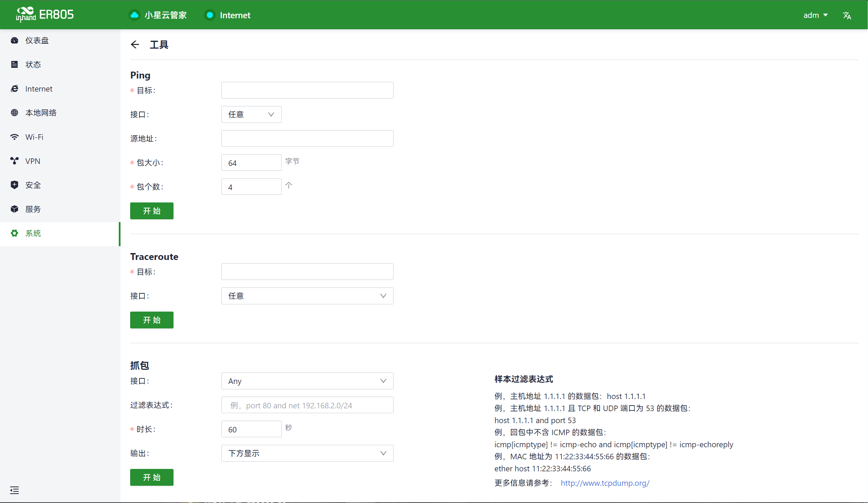868x503 pixels.
Task: Collapse sidebar using bottom-left menu icon
Action: tap(14, 490)
